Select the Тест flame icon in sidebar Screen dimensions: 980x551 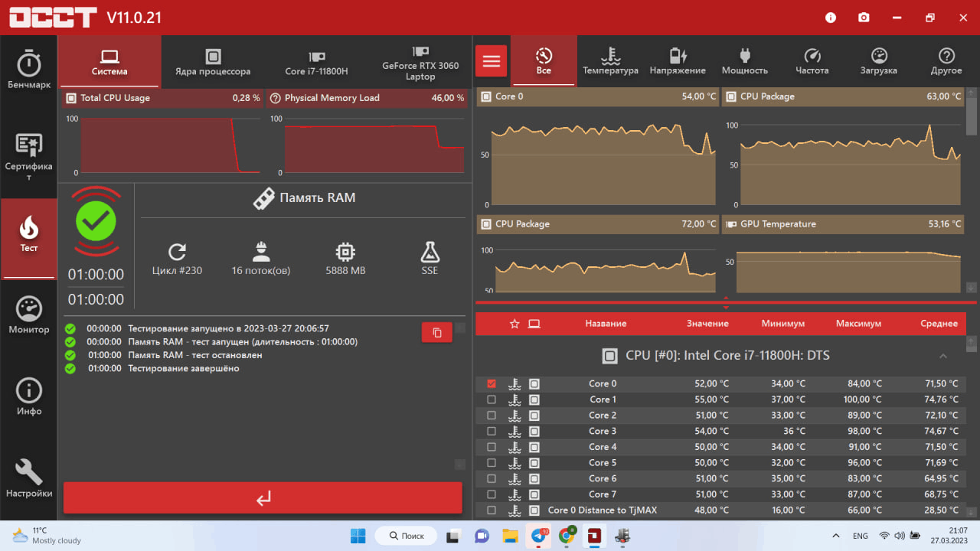click(29, 239)
